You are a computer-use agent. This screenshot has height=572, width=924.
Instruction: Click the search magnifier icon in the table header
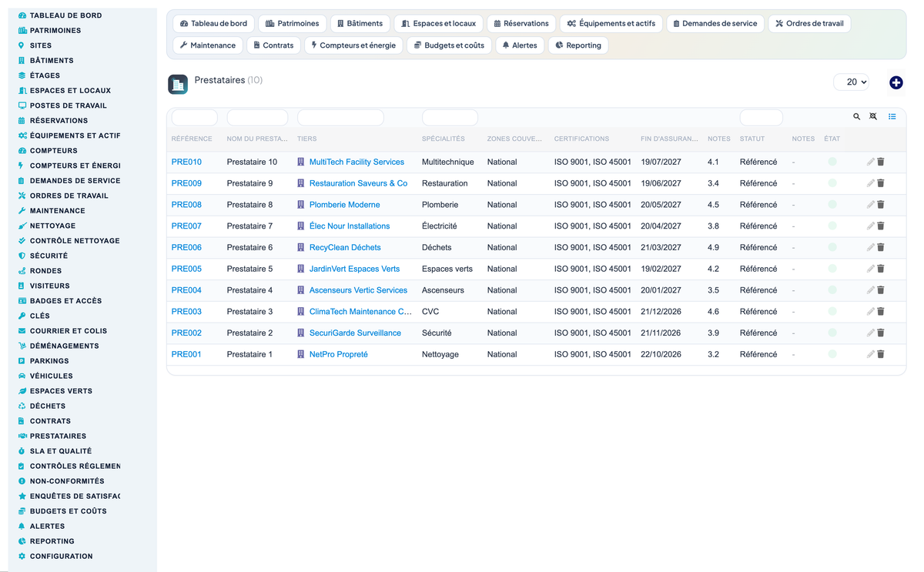pyautogui.click(x=856, y=117)
